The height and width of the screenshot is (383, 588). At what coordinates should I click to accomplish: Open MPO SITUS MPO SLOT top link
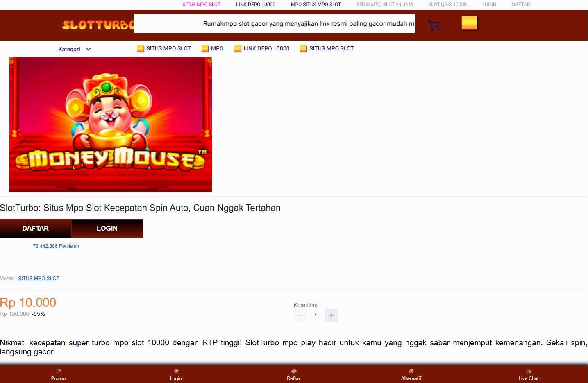pos(316,5)
